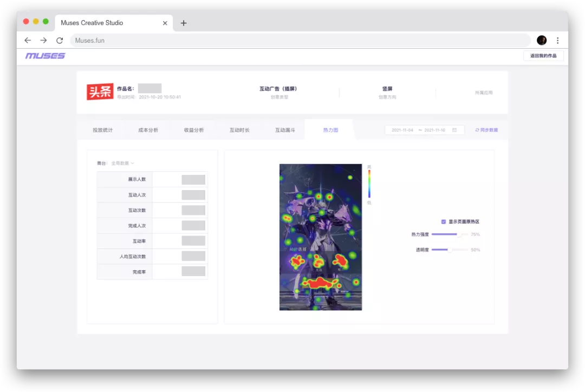The image size is (585, 392).
Task: Expand the 全局数据 stage dropdown
Action: point(122,163)
